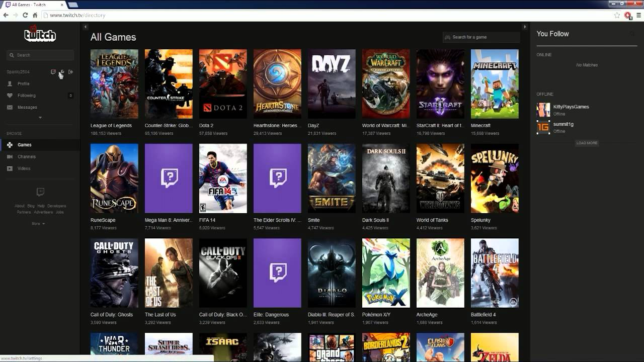
Task: Open StarCraft II cover
Action: pos(440,84)
